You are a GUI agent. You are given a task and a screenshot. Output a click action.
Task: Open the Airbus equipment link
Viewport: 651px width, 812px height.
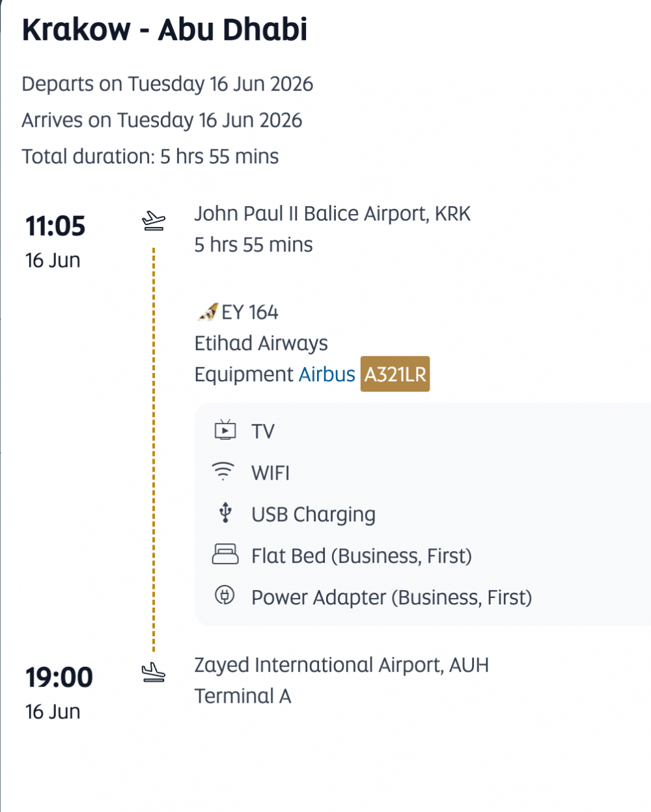(327, 375)
